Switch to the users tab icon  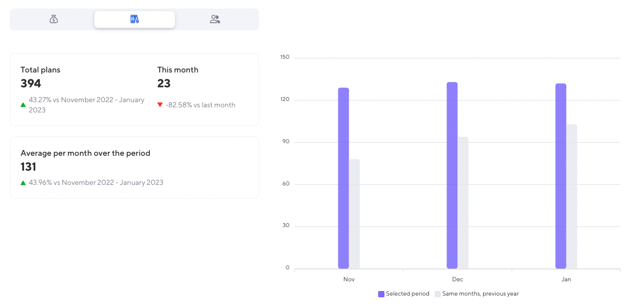tap(215, 19)
